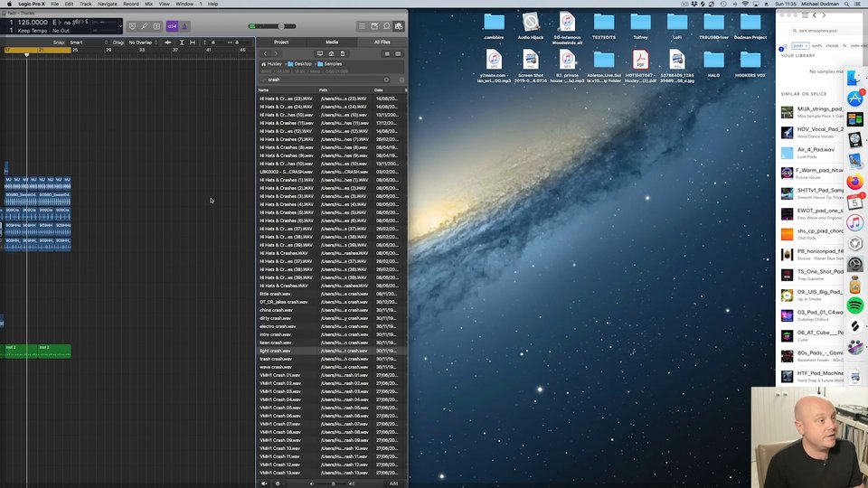Sort file list by Date column
This screenshot has width=868, height=488.
pos(389,89)
